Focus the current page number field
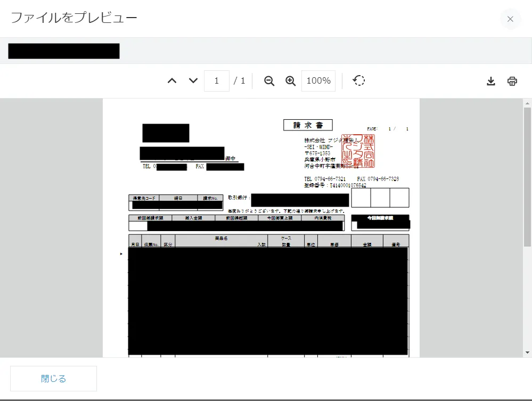 tap(217, 81)
